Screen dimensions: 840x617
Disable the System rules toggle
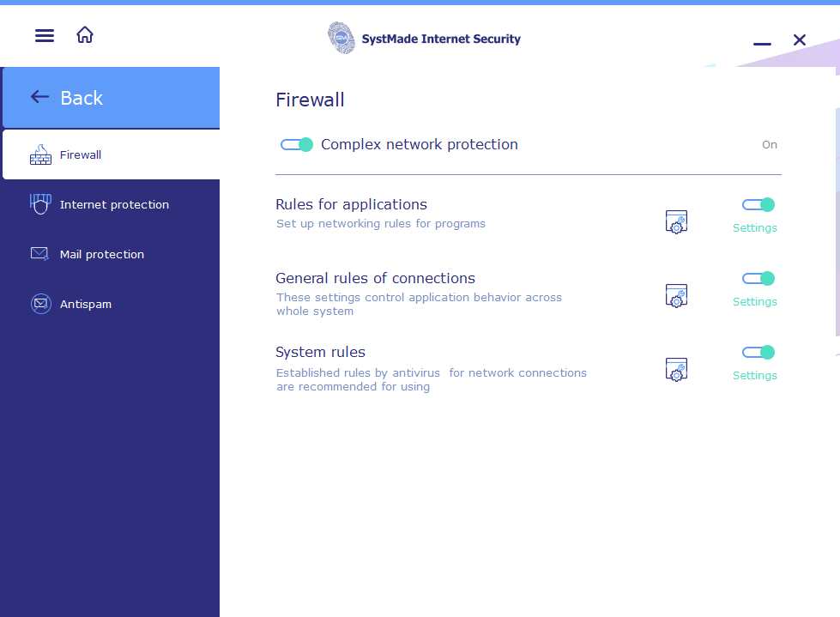[x=757, y=352]
